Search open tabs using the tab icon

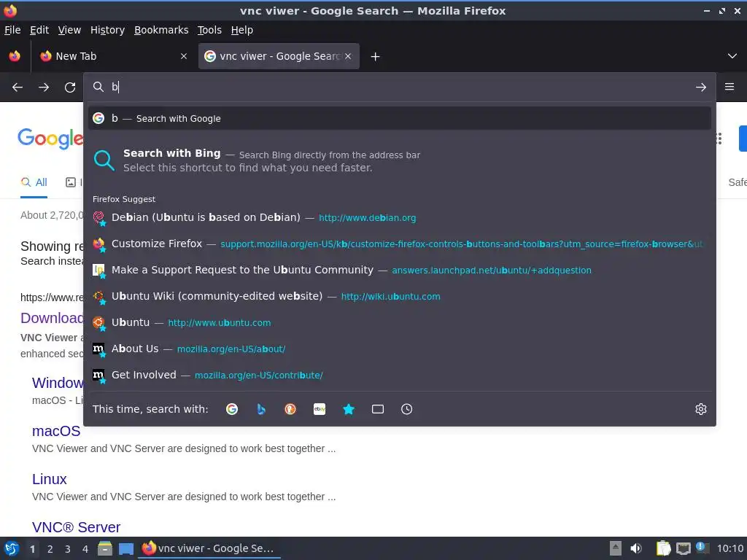point(378,409)
